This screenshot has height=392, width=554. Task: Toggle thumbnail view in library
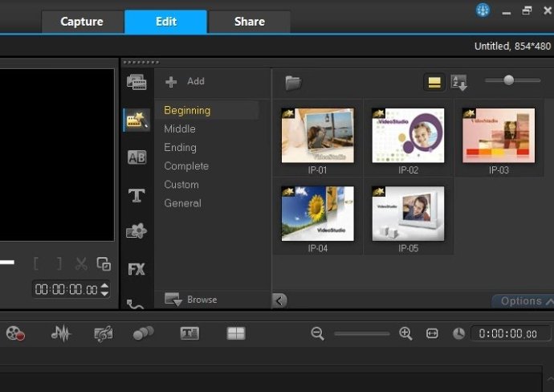click(434, 82)
